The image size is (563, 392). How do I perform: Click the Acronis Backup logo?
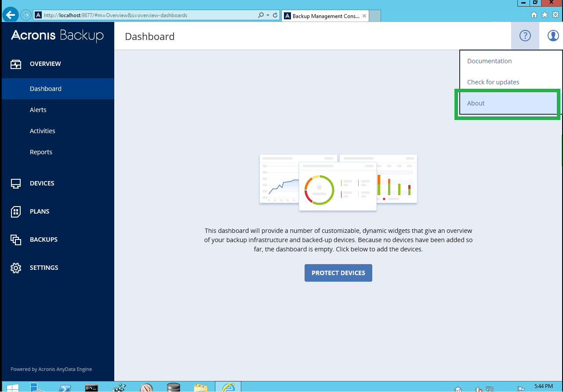57,36
